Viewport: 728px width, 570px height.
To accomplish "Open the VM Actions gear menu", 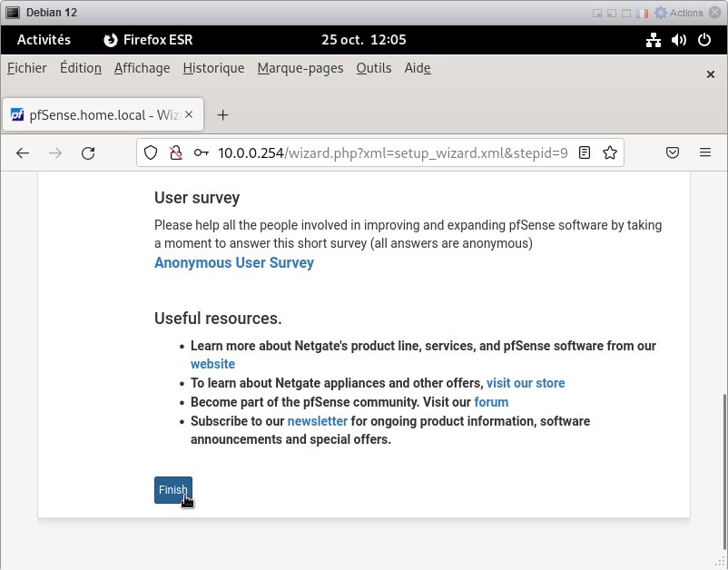I will coord(679,13).
